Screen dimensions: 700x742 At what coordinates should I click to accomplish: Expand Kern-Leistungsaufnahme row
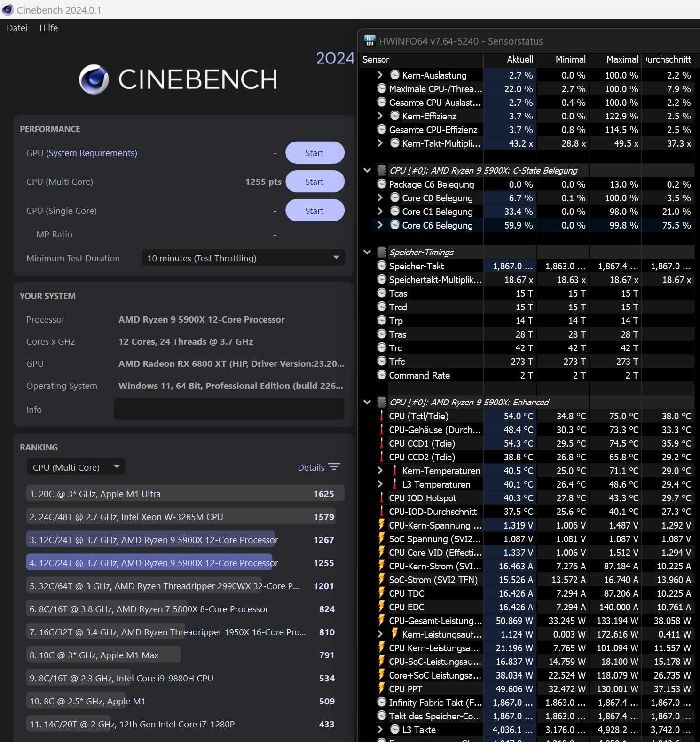point(380,634)
